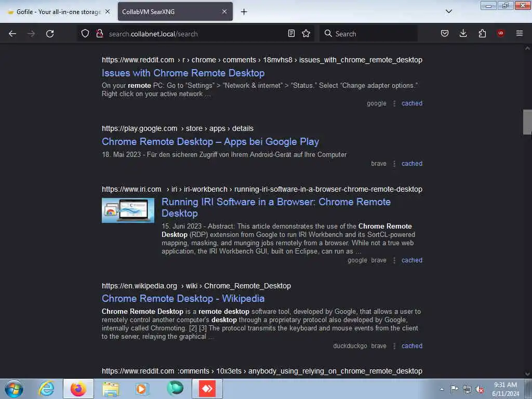The width and height of the screenshot is (532, 399).
Task: Click the scrollbar up arrow
Action: [x=527, y=48]
